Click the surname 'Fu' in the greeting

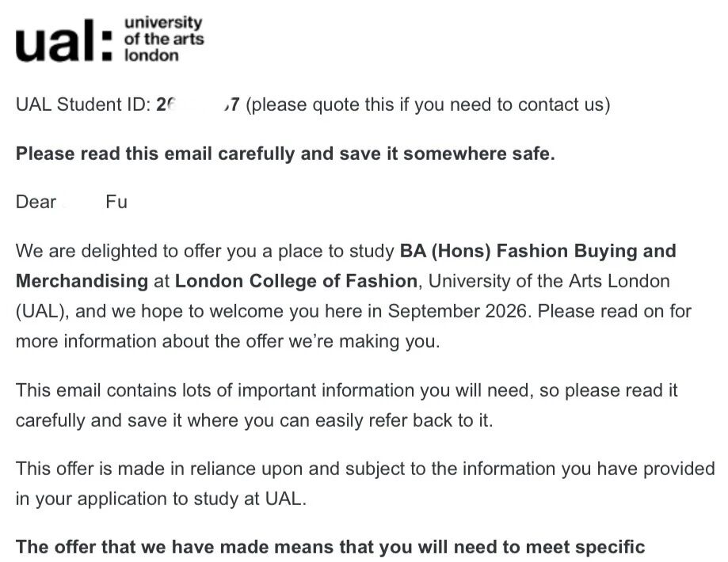116,202
